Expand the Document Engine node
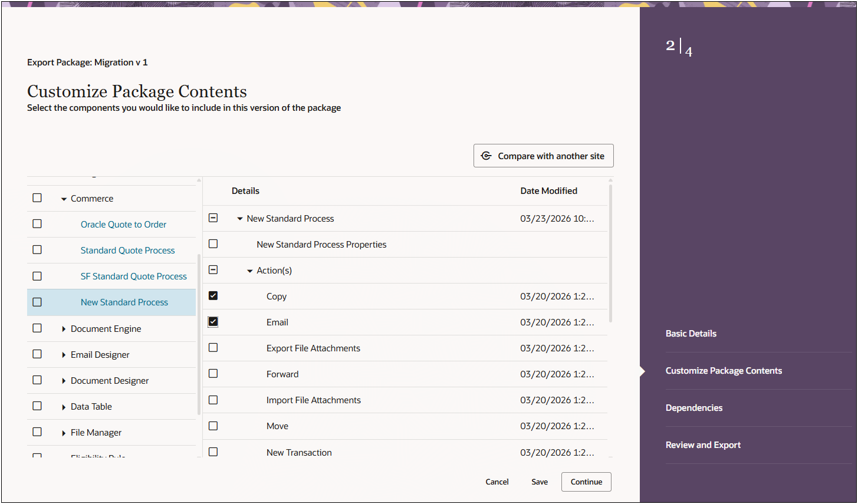Screen dimensions: 858x504 click(64, 329)
